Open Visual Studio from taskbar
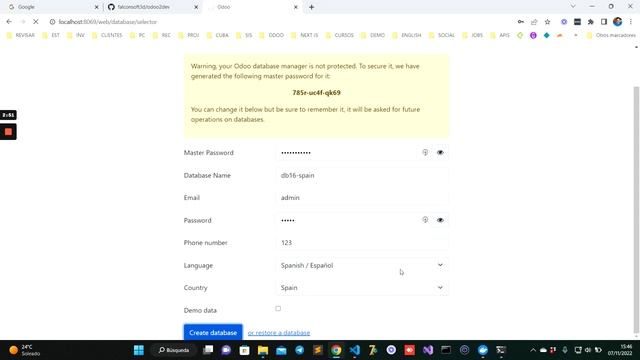Image resolution: width=640 pixels, height=360 pixels. pyautogui.click(x=428, y=350)
